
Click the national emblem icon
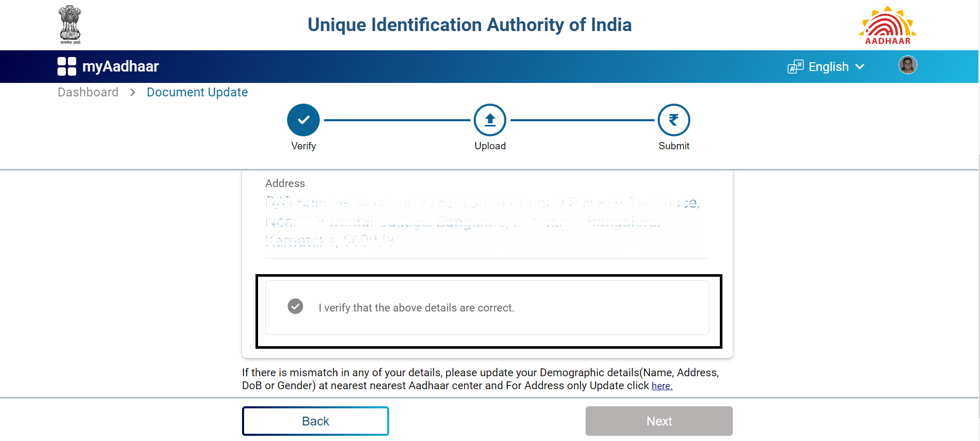pos(69,24)
